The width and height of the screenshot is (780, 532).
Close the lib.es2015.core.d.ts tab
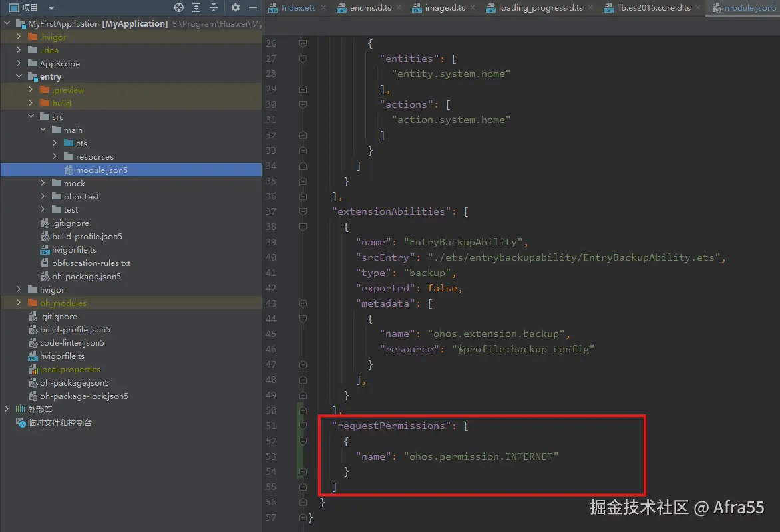click(698, 7)
